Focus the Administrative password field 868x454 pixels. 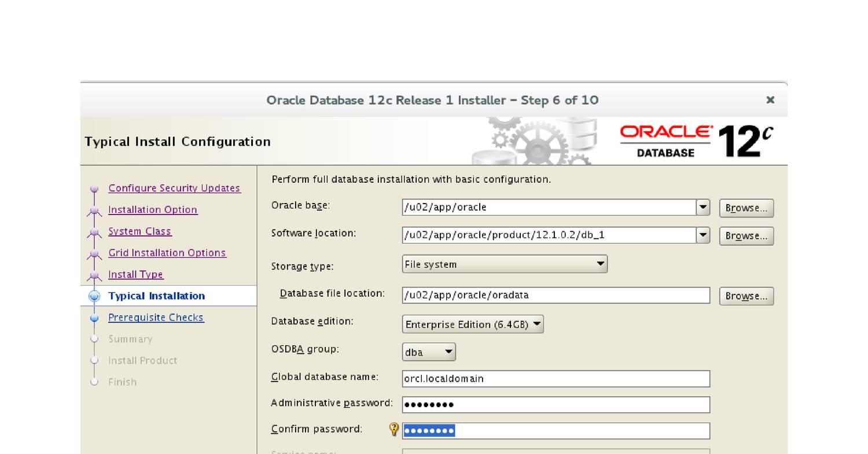coord(556,405)
